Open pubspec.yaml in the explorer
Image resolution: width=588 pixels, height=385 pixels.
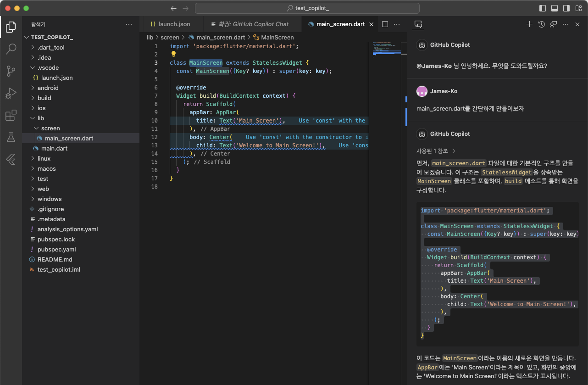pos(56,249)
